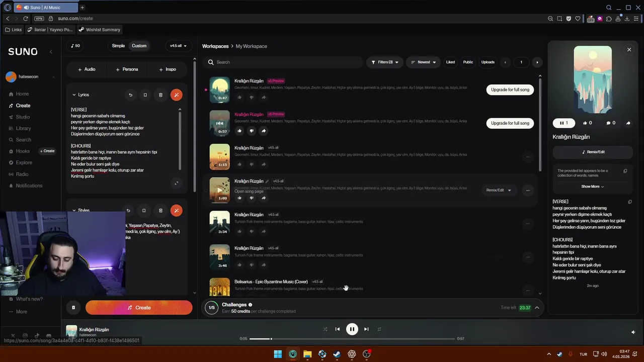644x362 pixels.
Task: Open more options for the 1:15 song
Action: pos(528,157)
